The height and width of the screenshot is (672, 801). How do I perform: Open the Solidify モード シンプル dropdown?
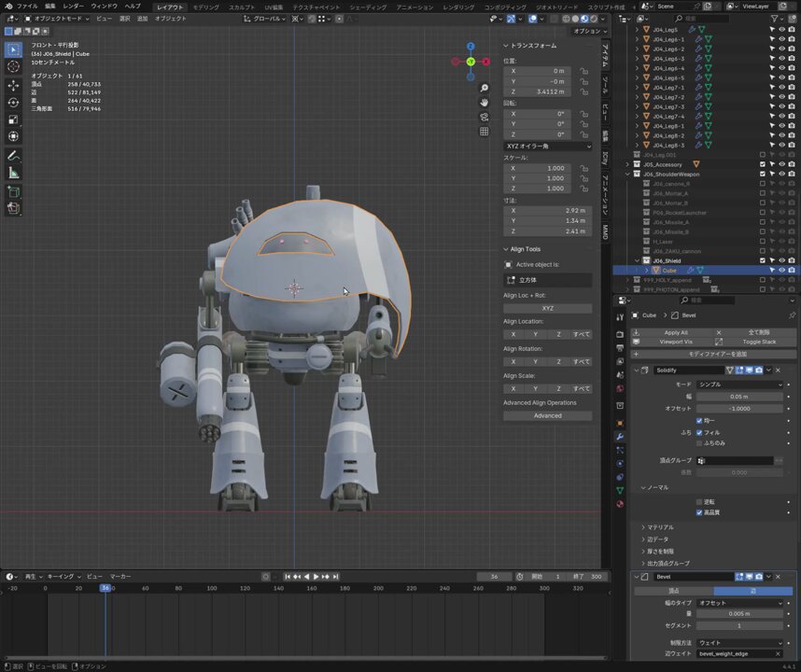tap(739, 385)
